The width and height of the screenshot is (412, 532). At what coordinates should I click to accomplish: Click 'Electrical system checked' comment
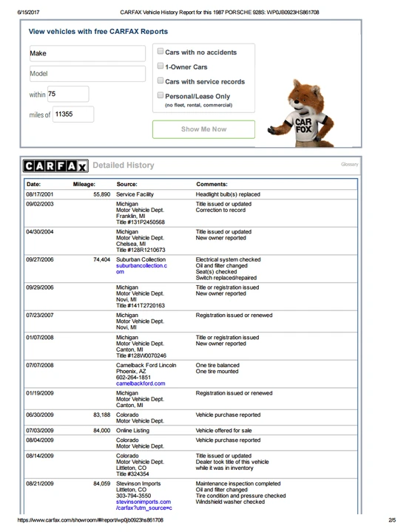point(229,259)
